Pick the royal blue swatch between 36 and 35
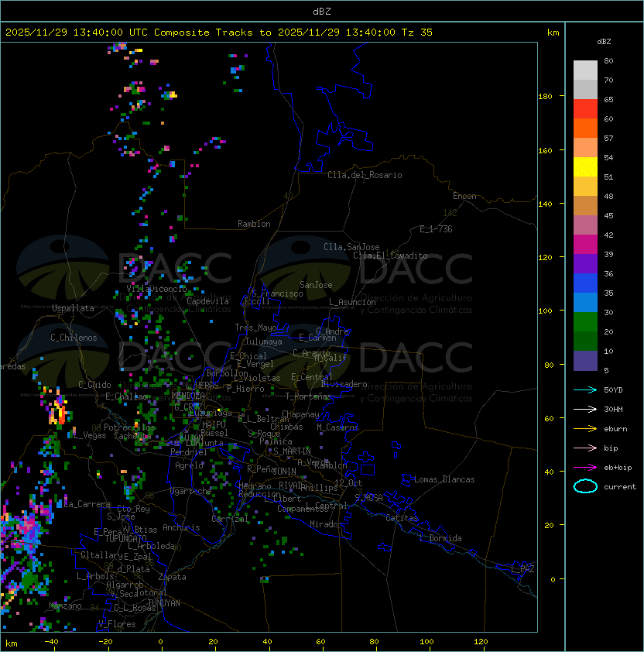Image resolution: width=644 pixels, height=652 pixels. point(585,283)
